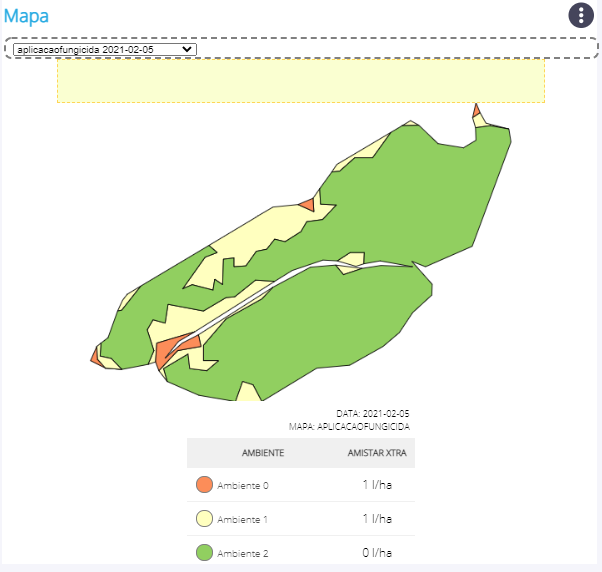Screen dimensions: 602x572
Task: Select the Mapa heading title
Action: click(26, 17)
